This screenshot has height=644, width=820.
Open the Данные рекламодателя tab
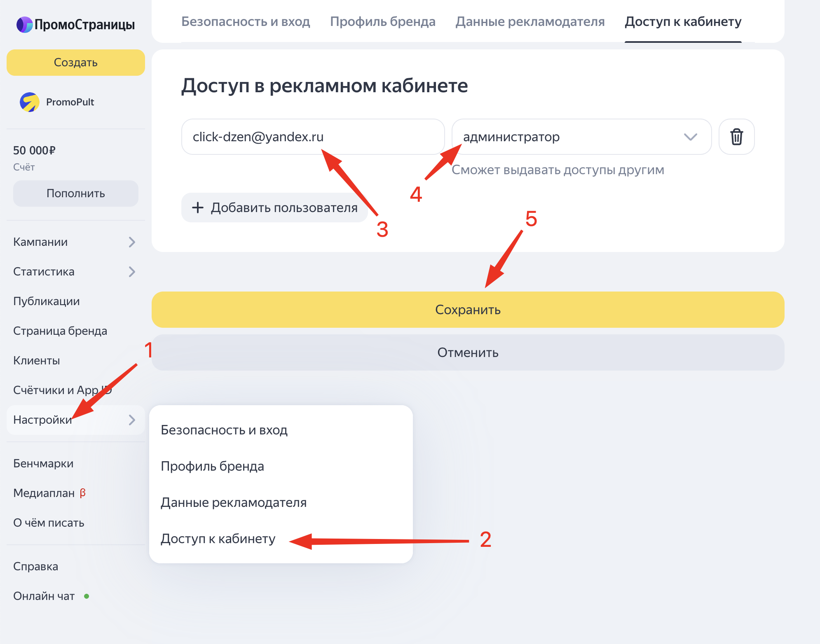point(530,21)
